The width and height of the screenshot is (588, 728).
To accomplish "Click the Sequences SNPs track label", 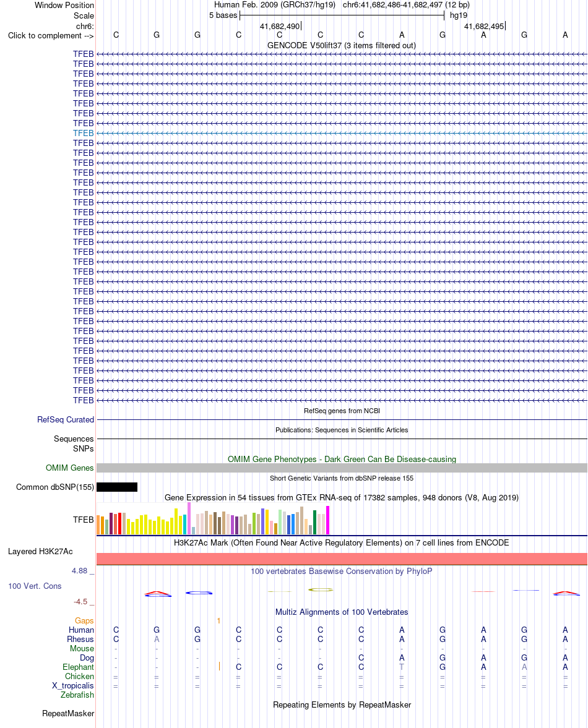I will click(x=74, y=444).
